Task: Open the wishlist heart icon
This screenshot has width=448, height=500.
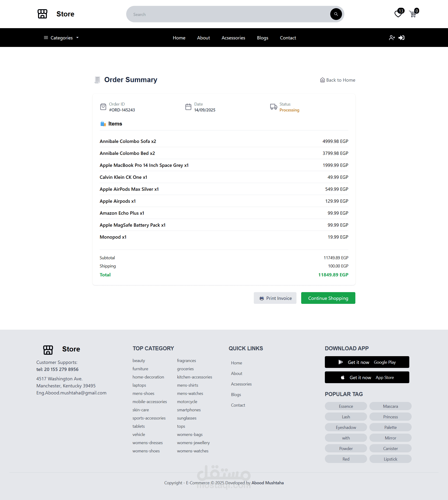Action: point(398,14)
